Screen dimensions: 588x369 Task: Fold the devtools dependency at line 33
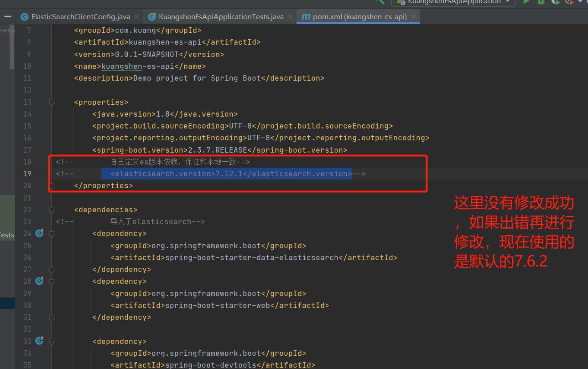[52, 342]
